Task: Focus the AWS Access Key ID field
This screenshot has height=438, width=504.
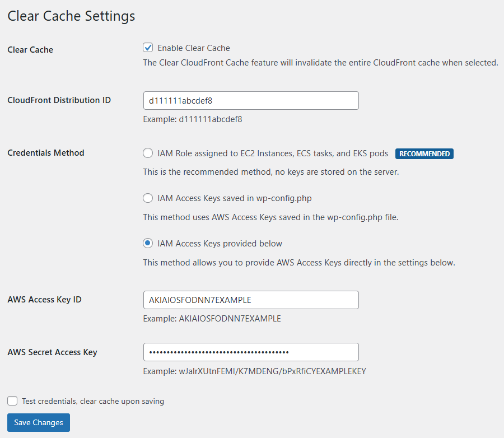Action: pos(251,300)
